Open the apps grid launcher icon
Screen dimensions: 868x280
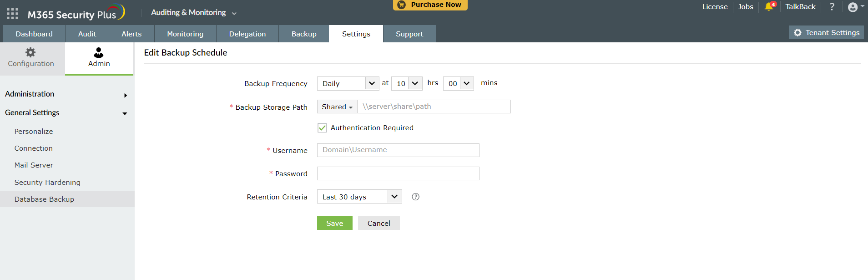coord(13,14)
